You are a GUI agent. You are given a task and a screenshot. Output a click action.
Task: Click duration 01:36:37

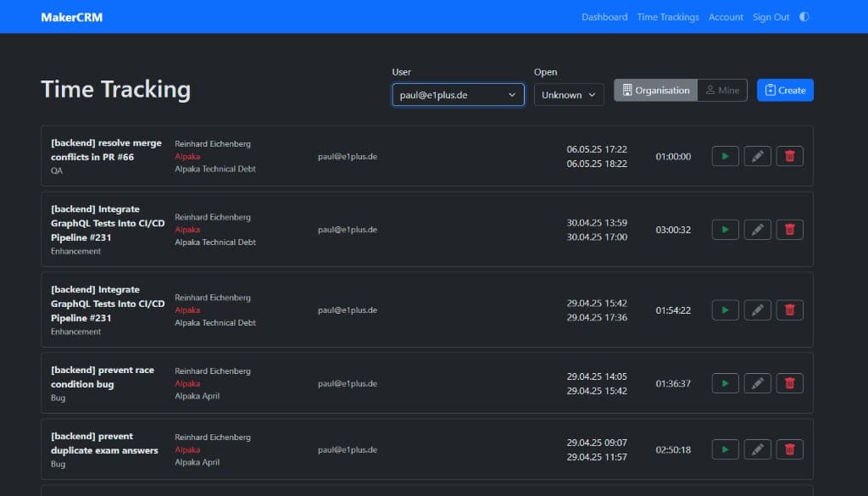[x=673, y=383]
